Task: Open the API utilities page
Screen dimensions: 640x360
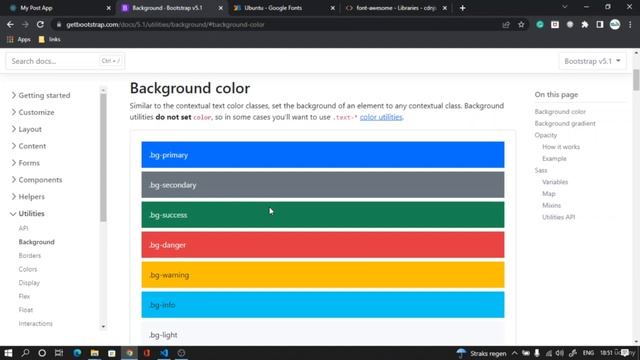Action: [x=23, y=228]
